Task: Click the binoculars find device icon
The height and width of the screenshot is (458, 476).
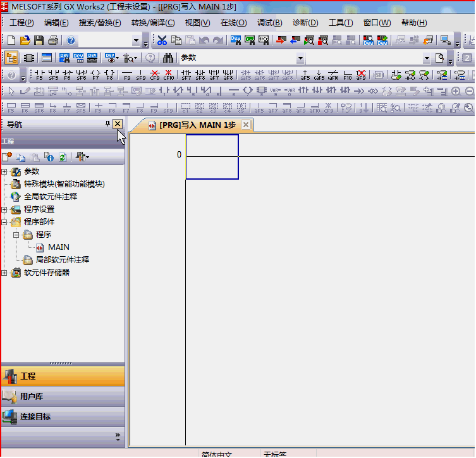Action: (168, 58)
